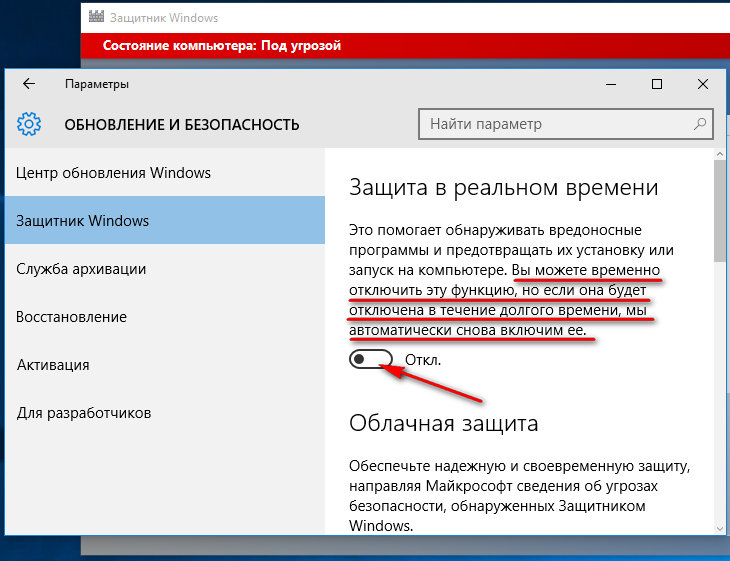Open the Активация page
730x561 pixels.
click(54, 365)
